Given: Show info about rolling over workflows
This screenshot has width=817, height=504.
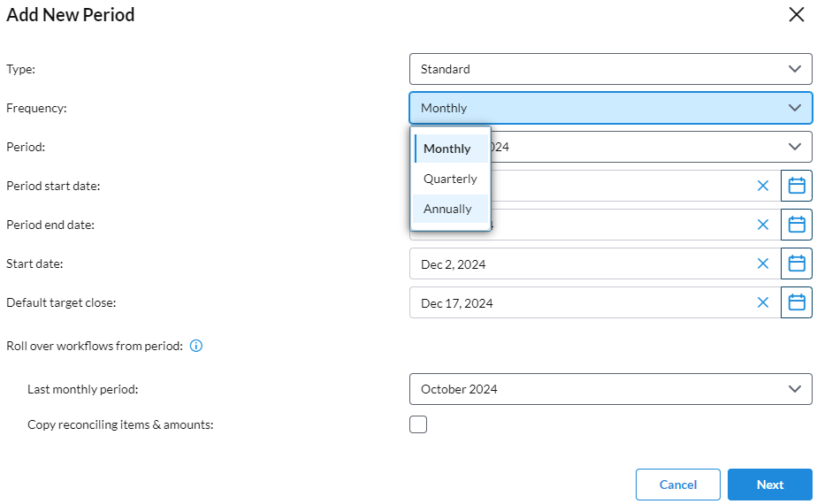Looking at the screenshot, I should click(x=196, y=346).
